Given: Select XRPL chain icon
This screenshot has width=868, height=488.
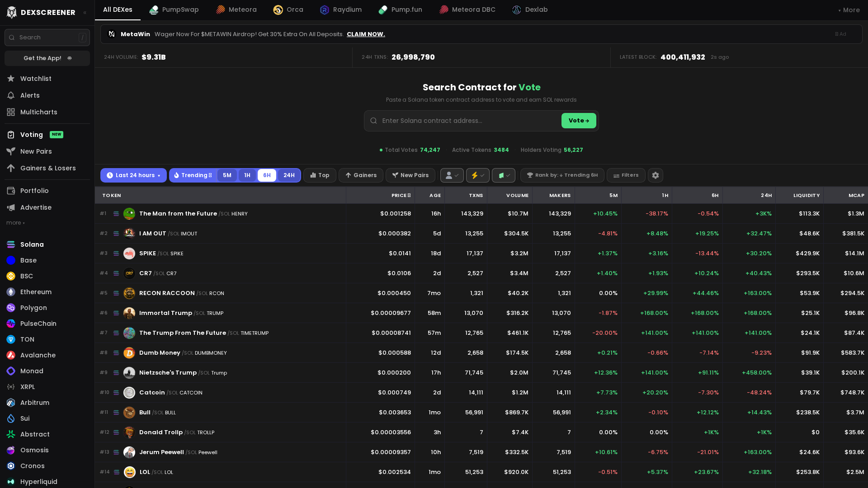Looking at the screenshot, I should point(11,387).
